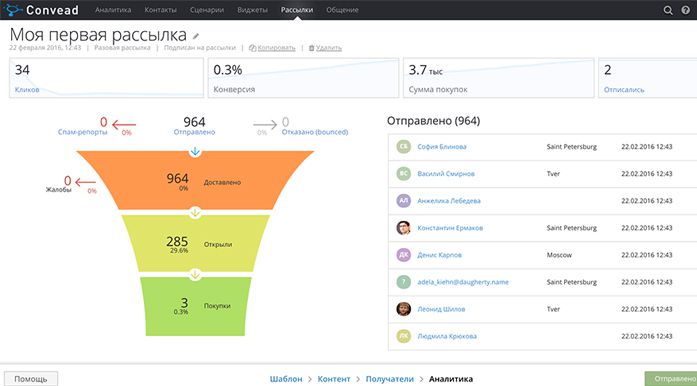Click the orange Доставлено funnel segment
Viewport: 697px width, 386px height.
195,180
